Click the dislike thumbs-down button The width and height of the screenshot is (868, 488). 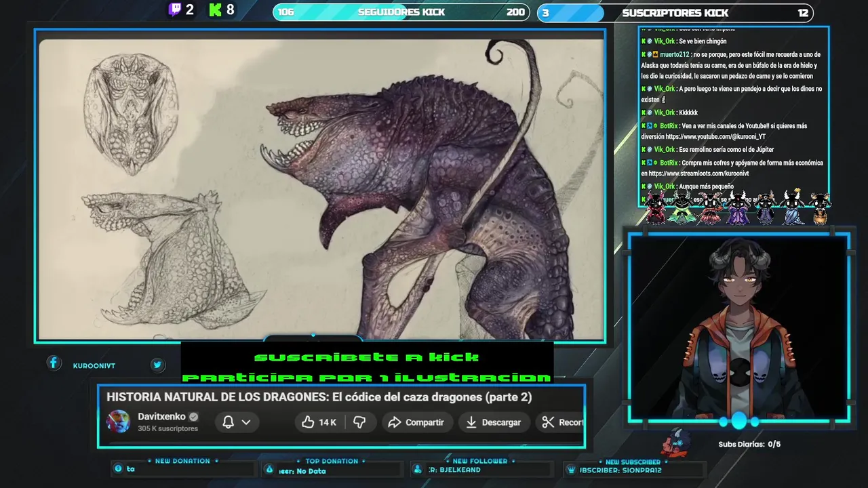point(359,422)
